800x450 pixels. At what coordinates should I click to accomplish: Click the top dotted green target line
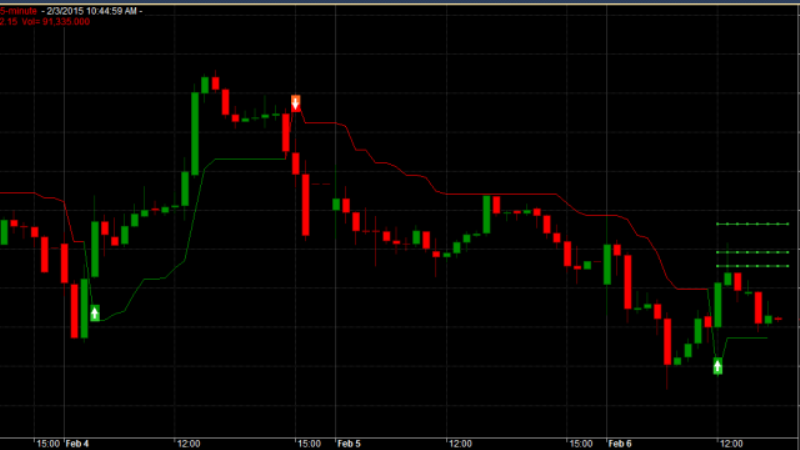(x=753, y=224)
